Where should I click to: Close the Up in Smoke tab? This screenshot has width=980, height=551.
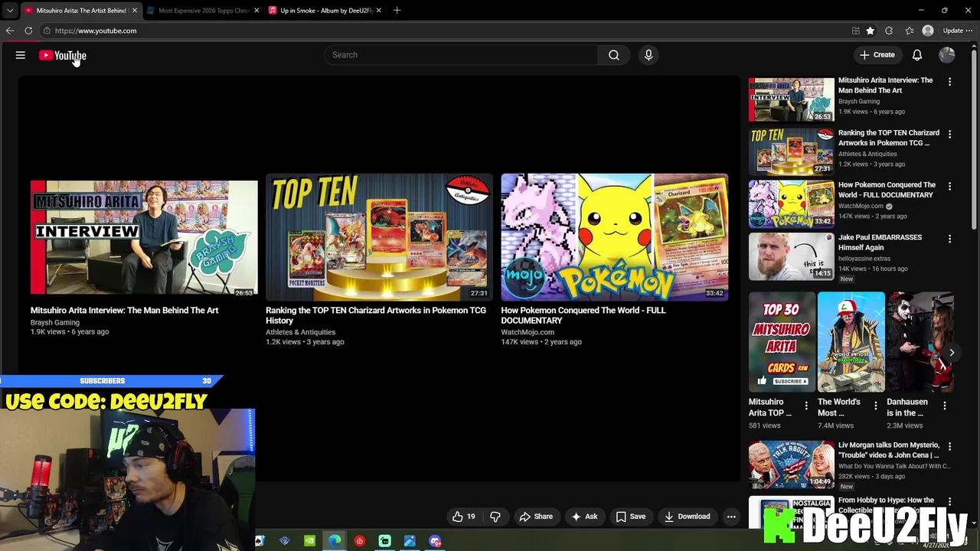tap(378, 11)
